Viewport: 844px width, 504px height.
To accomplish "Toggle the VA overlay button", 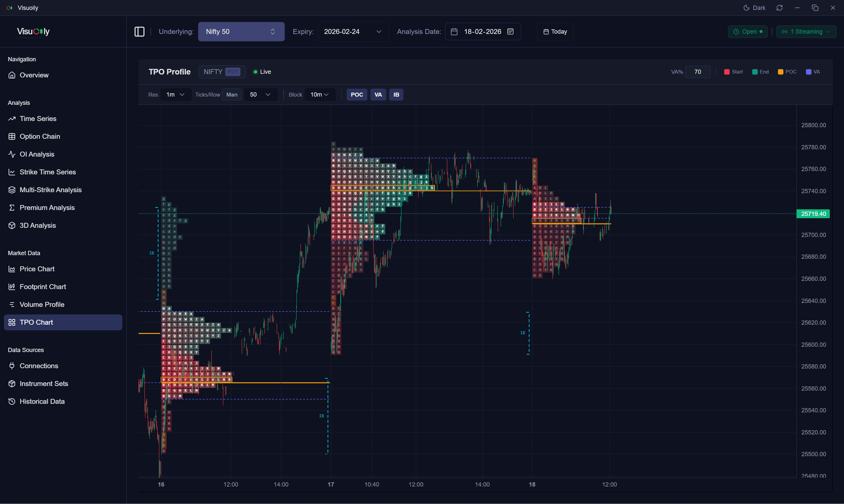I will (x=378, y=94).
